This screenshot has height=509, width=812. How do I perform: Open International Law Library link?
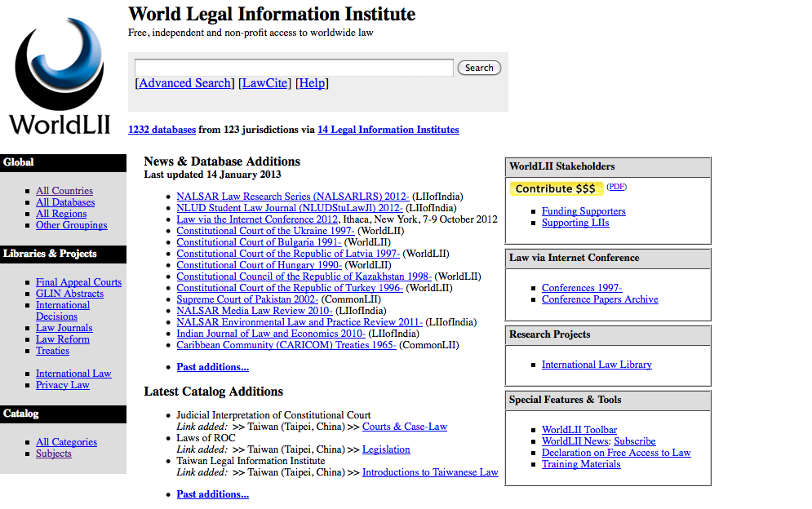(x=597, y=364)
